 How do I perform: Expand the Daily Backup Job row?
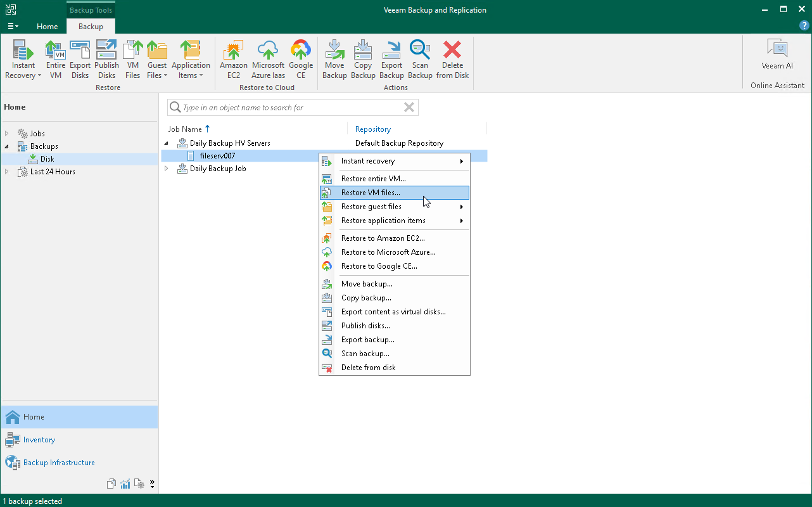click(x=167, y=169)
